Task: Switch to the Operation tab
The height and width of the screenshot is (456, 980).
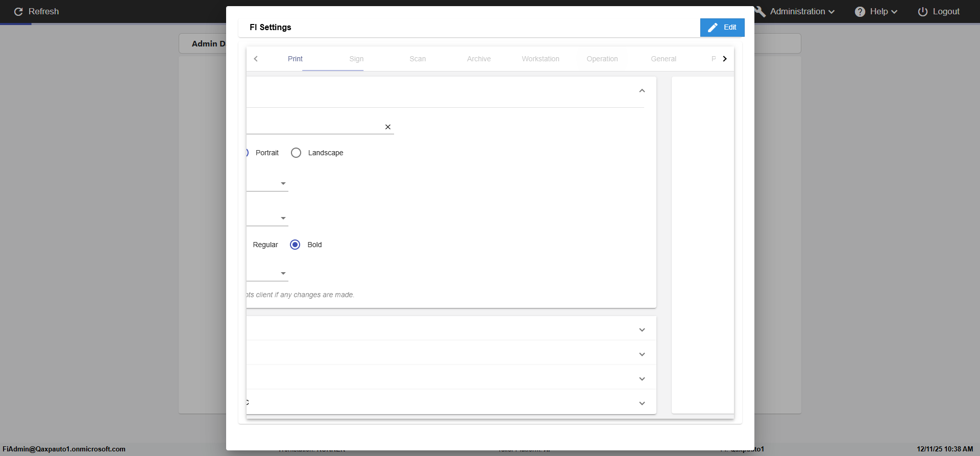Action: coord(602,59)
